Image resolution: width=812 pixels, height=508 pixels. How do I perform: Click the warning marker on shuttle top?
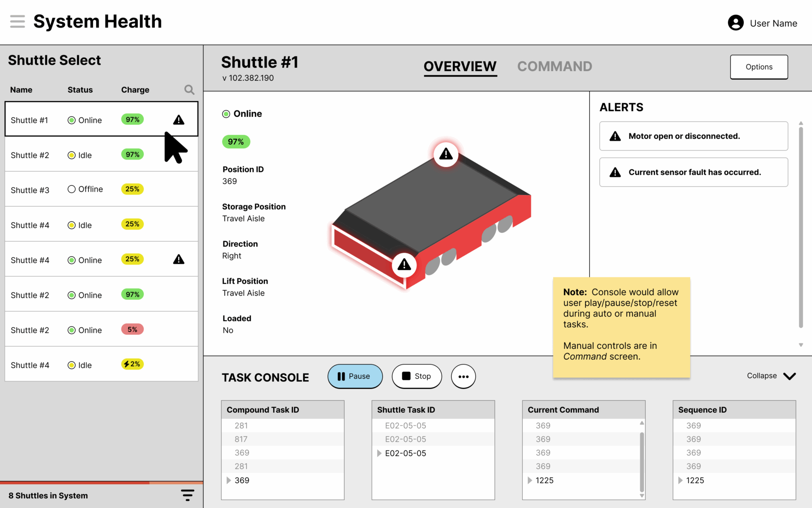pyautogui.click(x=446, y=154)
